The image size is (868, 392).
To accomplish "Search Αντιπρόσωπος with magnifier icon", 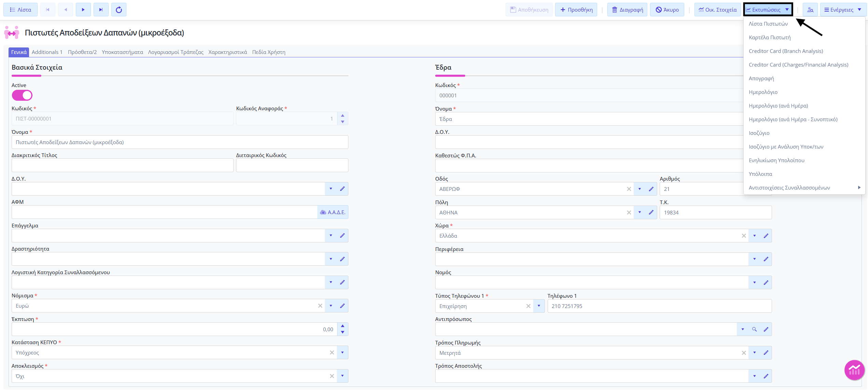I will coord(754,329).
